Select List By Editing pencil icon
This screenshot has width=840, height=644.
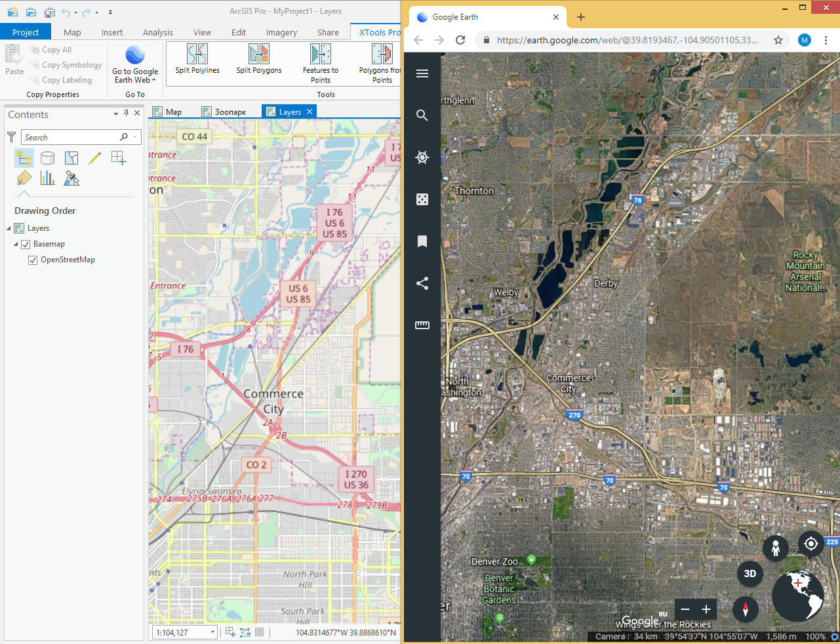pos(95,158)
